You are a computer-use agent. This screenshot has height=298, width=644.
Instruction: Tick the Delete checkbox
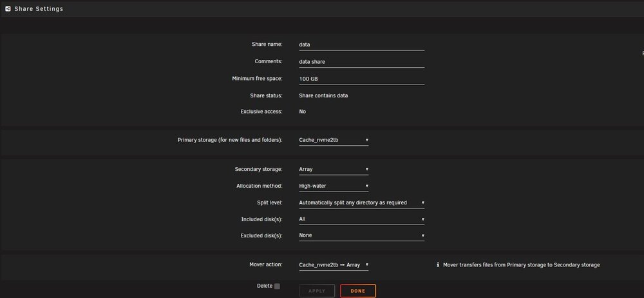pos(277,286)
